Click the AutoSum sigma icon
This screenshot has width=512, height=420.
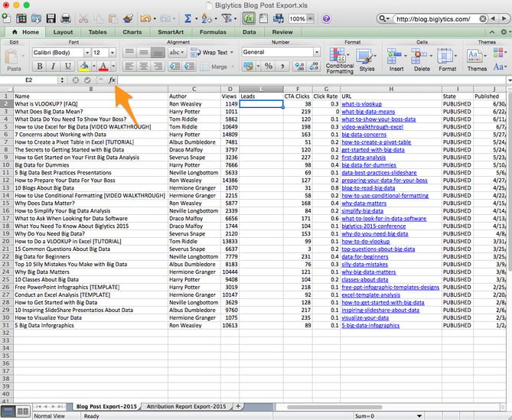(x=188, y=18)
